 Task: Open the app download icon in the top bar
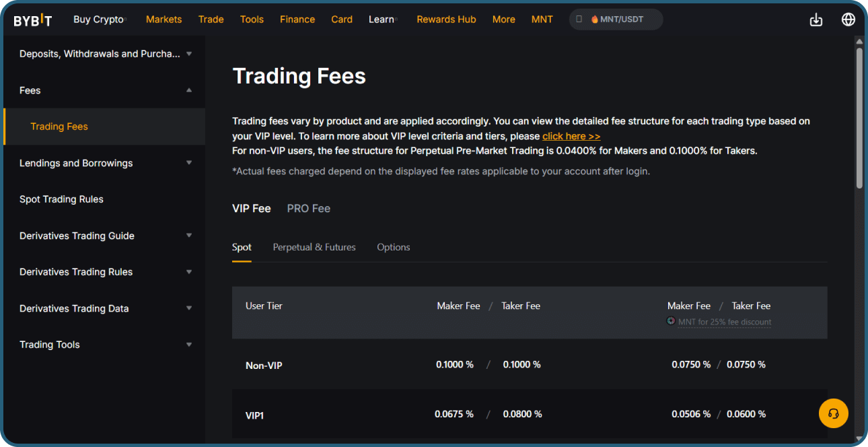tap(816, 20)
